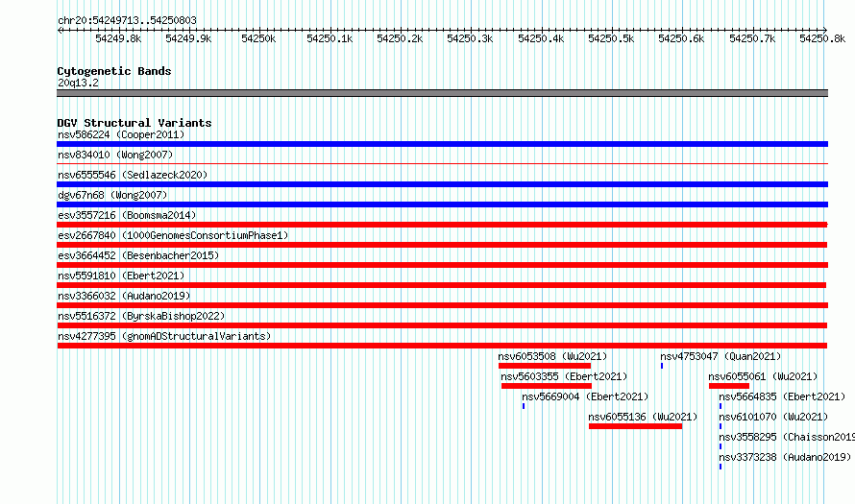
Task: Click the thin red line of nsv834010
Action: 442,163
